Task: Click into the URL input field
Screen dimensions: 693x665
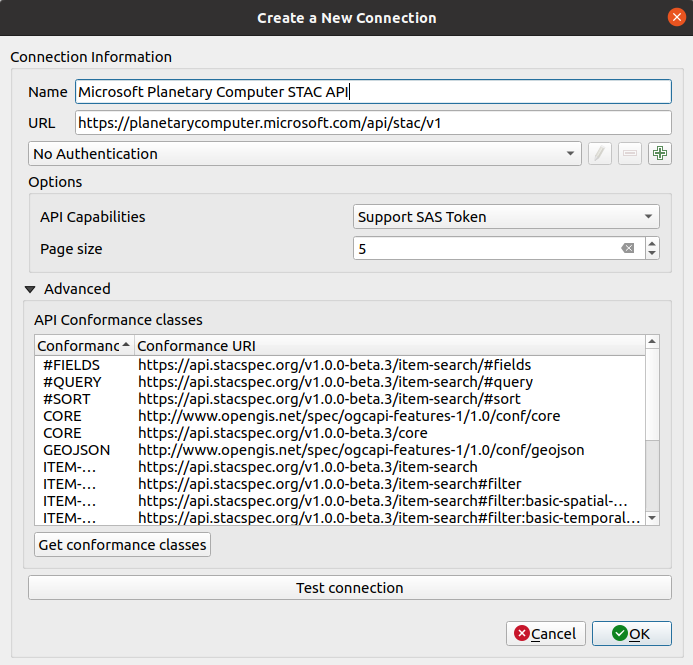Action: point(373,123)
